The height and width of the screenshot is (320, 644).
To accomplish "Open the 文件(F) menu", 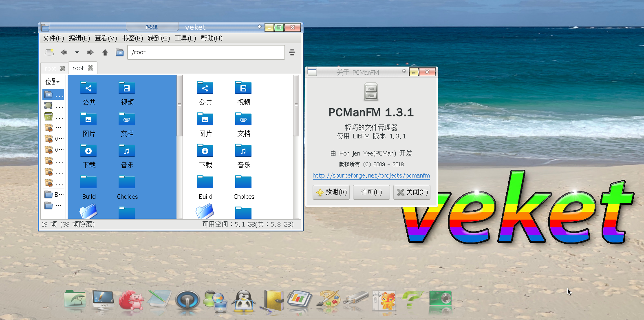I will (x=53, y=38).
